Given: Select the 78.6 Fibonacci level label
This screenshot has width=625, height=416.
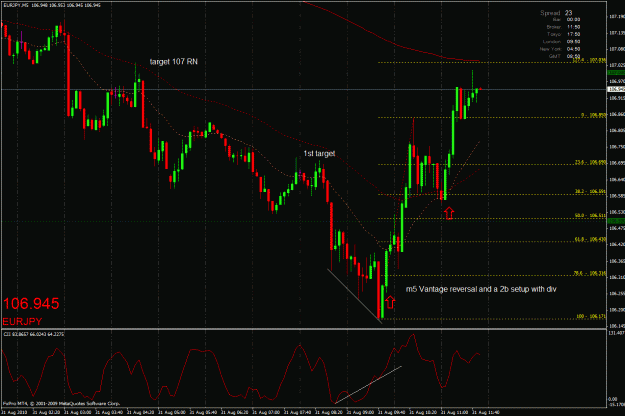Looking at the screenshot, I should point(589,273).
